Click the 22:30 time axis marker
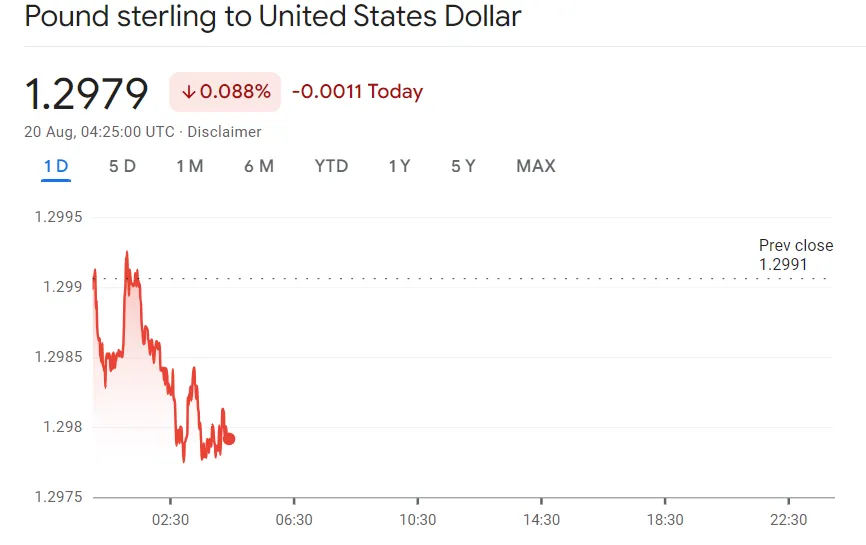The height and width of the screenshot is (545, 866). (x=788, y=519)
